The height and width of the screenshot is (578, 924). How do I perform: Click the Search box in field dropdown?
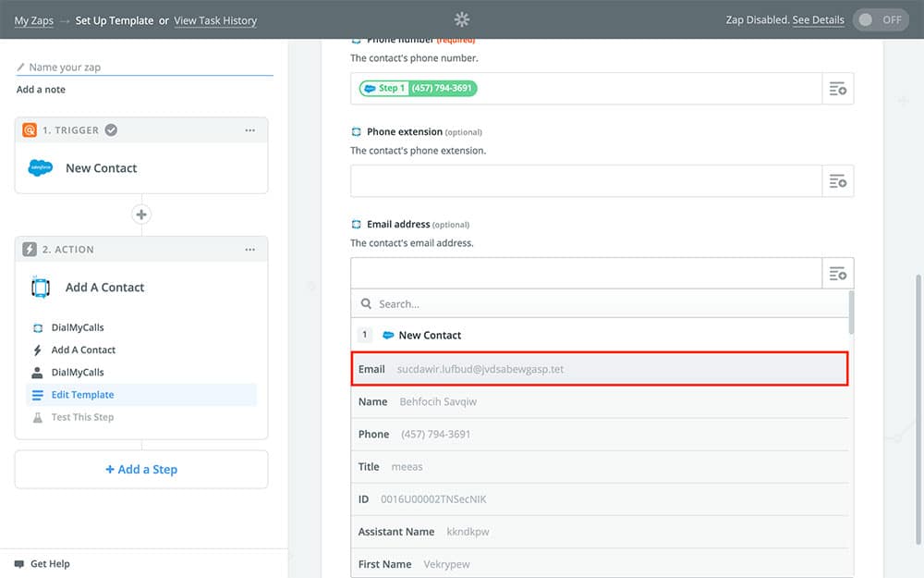(x=601, y=303)
